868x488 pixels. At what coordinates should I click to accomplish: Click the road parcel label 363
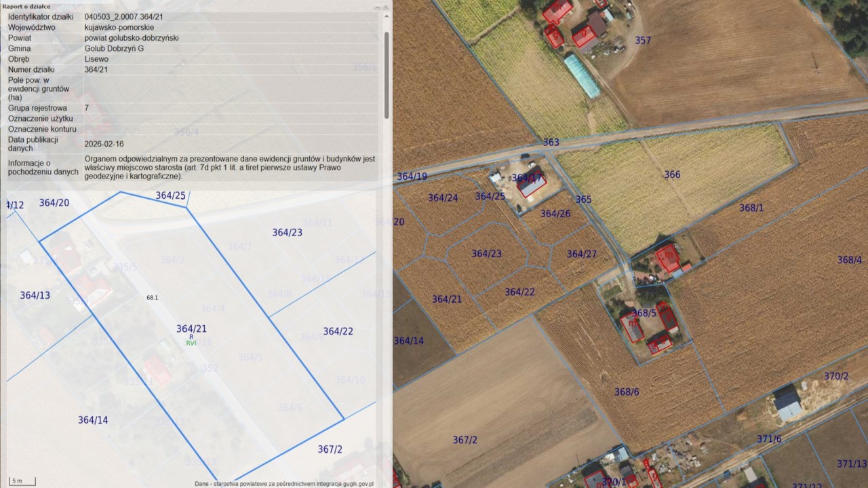[551, 143]
